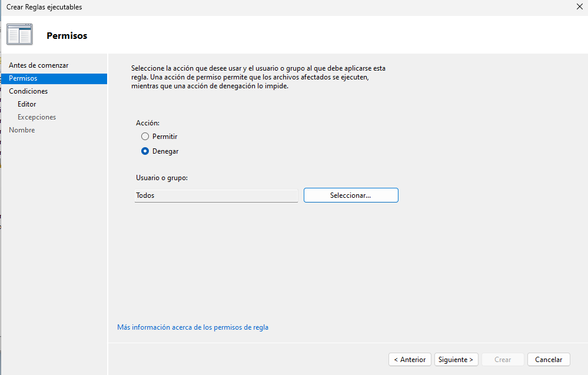Close the Crear Reglas ejecutables dialog
The width and height of the screenshot is (588, 375).
580,7
